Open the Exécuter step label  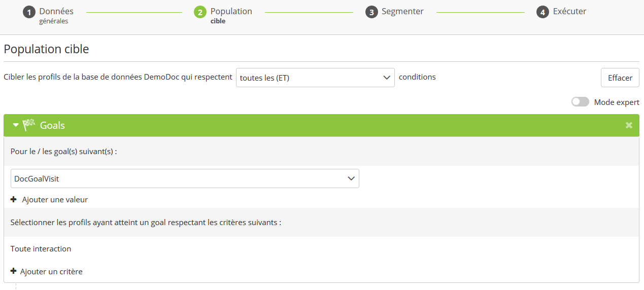(x=569, y=12)
